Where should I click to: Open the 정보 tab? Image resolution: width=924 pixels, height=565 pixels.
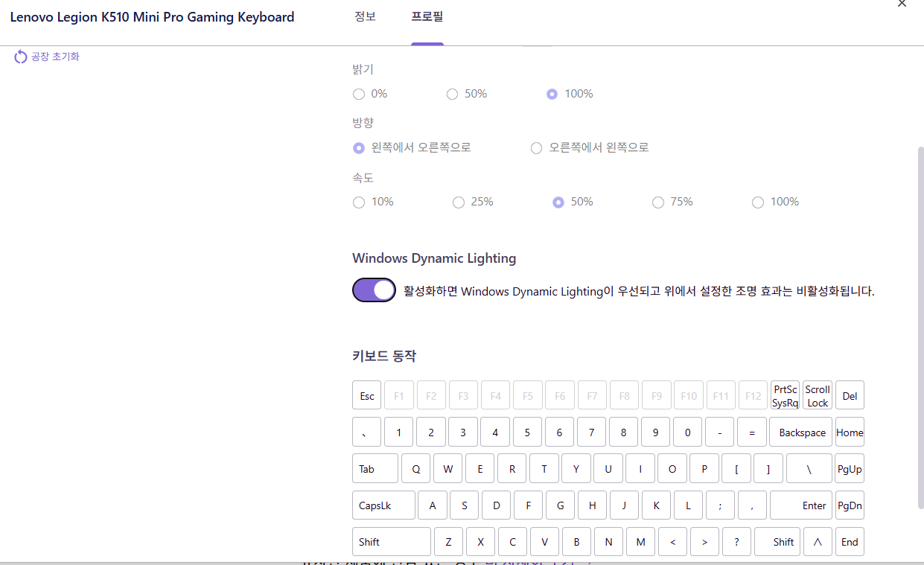pyautogui.click(x=365, y=16)
